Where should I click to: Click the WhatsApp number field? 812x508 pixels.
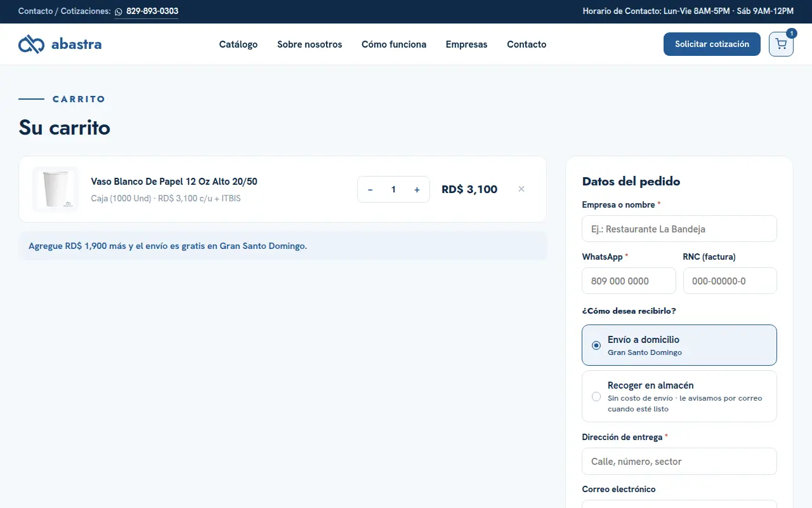pos(629,281)
